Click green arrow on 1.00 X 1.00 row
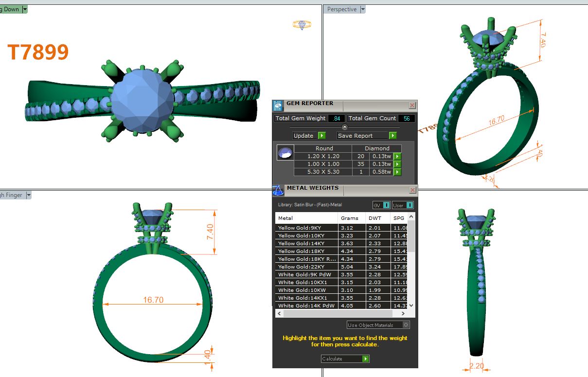 click(x=397, y=164)
